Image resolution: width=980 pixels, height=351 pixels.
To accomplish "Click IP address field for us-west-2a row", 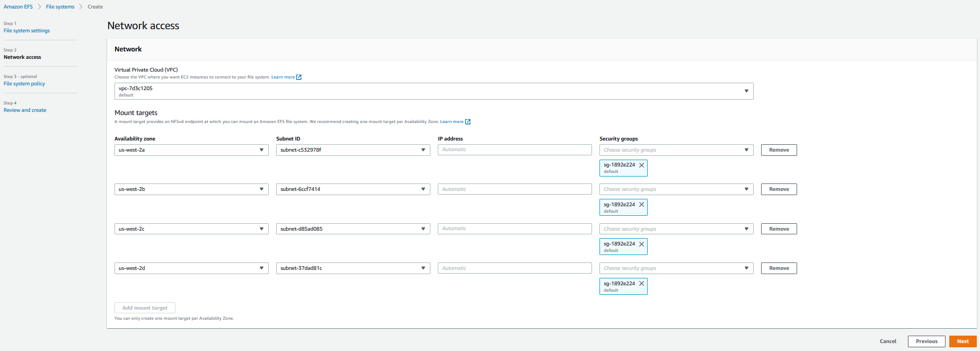I will click(x=515, y=150).
